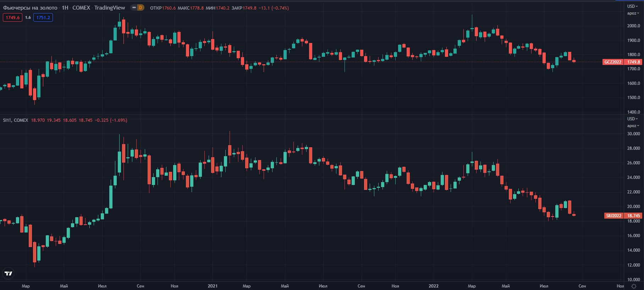Click silver legend high value 19.345
Viewport: 644px width, 290px height.
(54, 120)
